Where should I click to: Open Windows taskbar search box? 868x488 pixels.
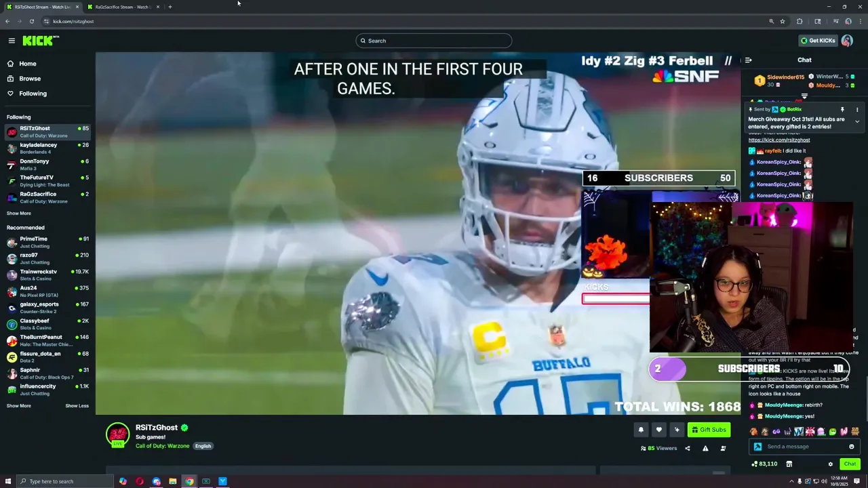point(64,481)
